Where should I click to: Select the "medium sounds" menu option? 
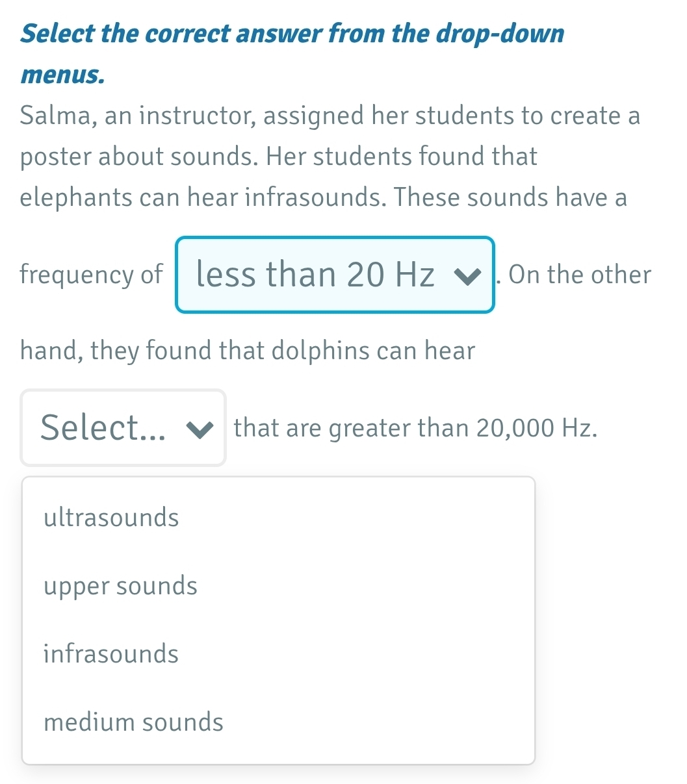pyautogui.click(x=133, y=722)
